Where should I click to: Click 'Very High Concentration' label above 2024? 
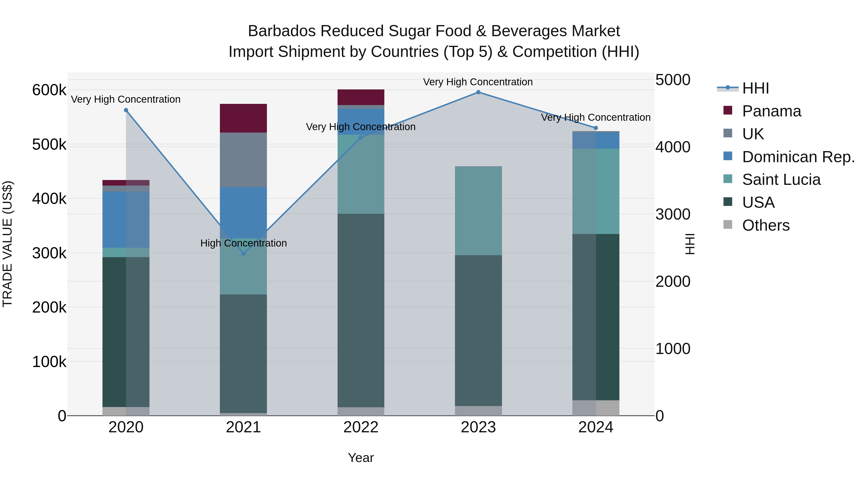596,117
